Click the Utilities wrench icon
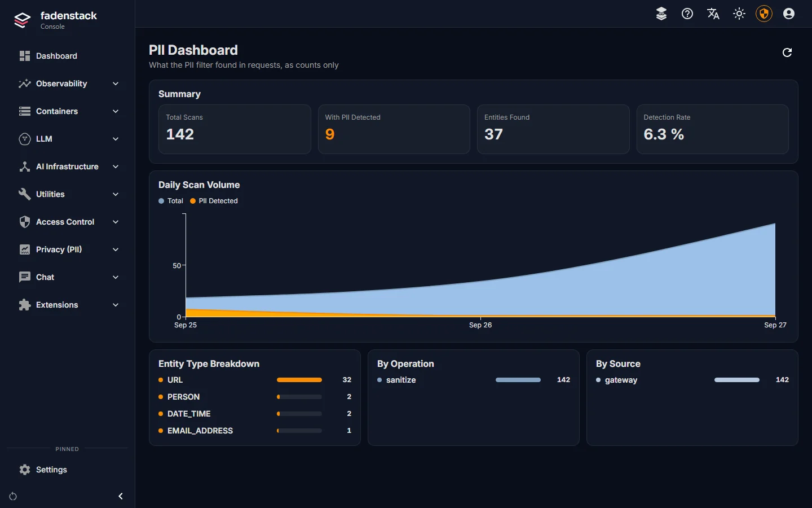 click(x=24, y=194)
